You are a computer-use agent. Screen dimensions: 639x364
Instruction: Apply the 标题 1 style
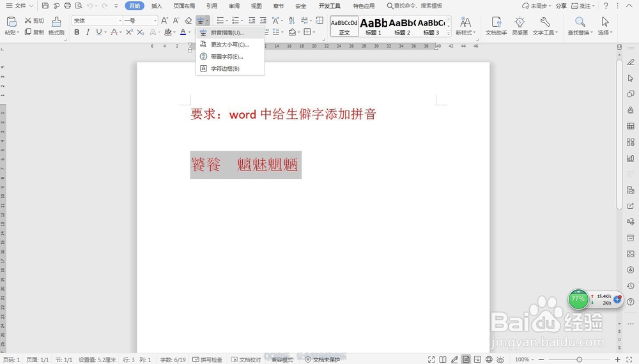click(373, 26)
